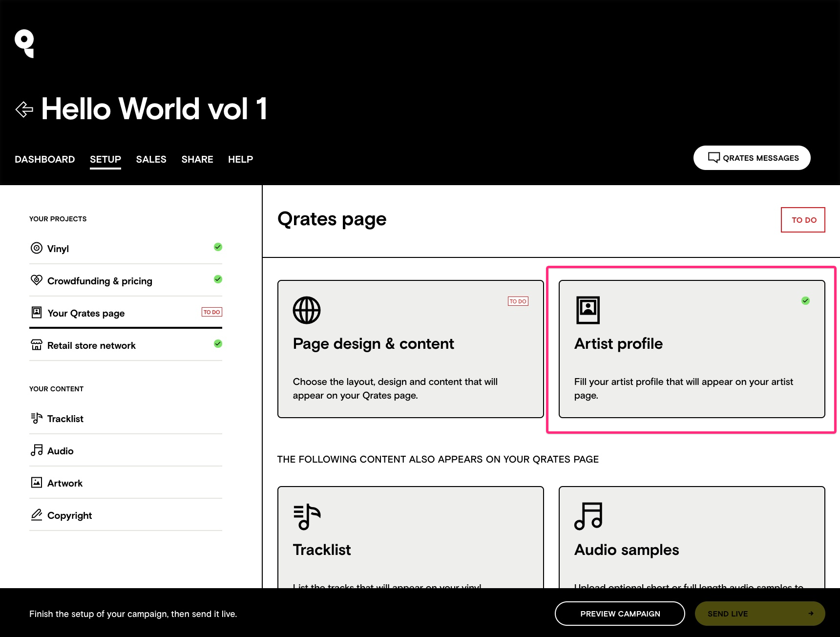Click the Tracklist icon in sidebar
This screenshot has width=840, height=637.
[x=37, y=418]
